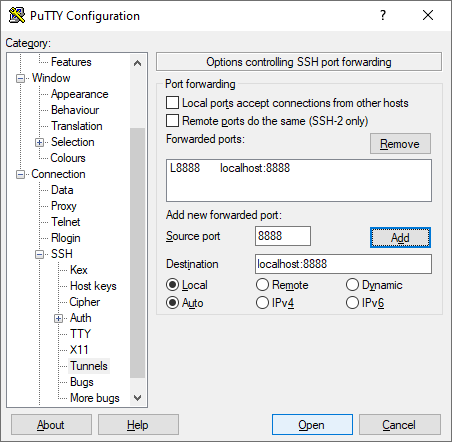Select Telnet category
The image size is (452, 442).
point(65,222)
